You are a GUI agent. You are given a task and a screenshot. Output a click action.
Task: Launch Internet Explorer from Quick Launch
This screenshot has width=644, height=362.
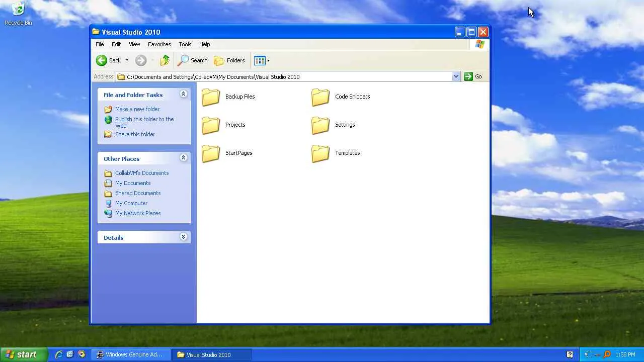[59, 354]
